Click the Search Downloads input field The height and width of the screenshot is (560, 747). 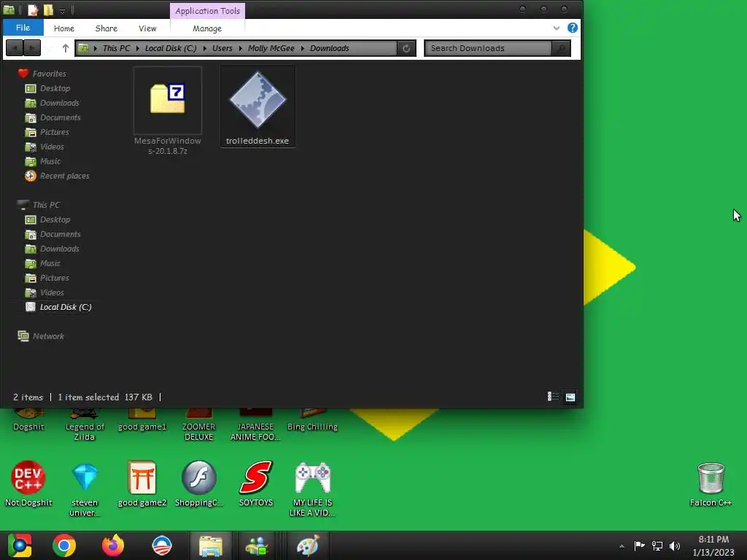(x=488, y=48)
